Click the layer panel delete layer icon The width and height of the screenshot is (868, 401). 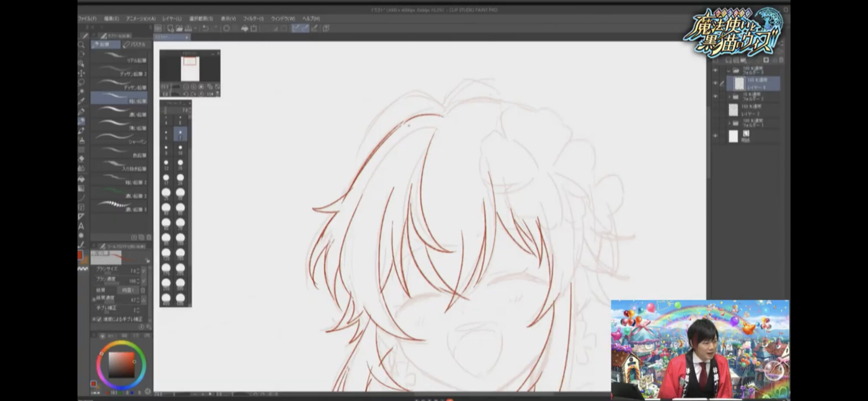(x=781, y=60)
